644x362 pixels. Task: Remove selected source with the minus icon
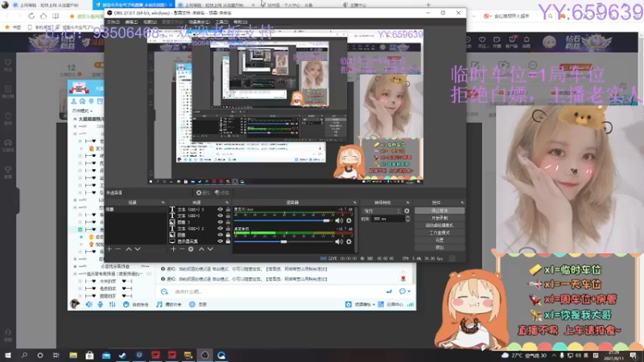coord(182,249)
